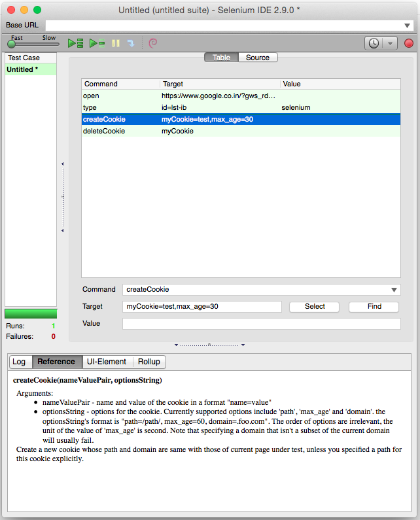420x520 pixels.
Task: Click the Step blue arrow icon
Action: pos(131,43)
